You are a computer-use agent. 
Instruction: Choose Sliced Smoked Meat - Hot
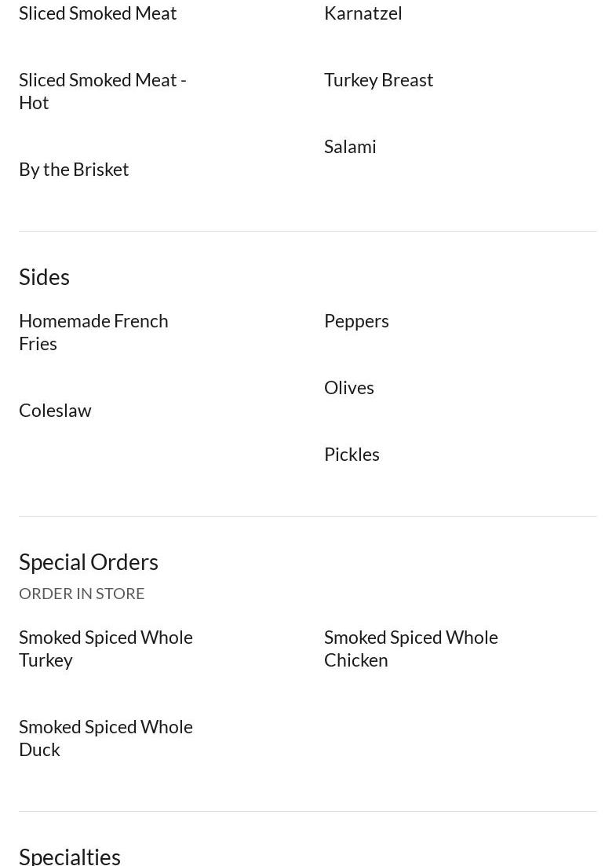[103, 91]
